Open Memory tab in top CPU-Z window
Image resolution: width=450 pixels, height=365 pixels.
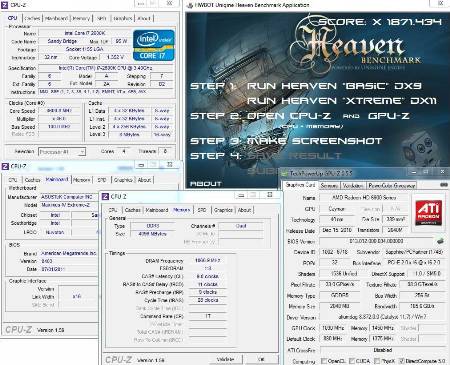click(81, 18)
